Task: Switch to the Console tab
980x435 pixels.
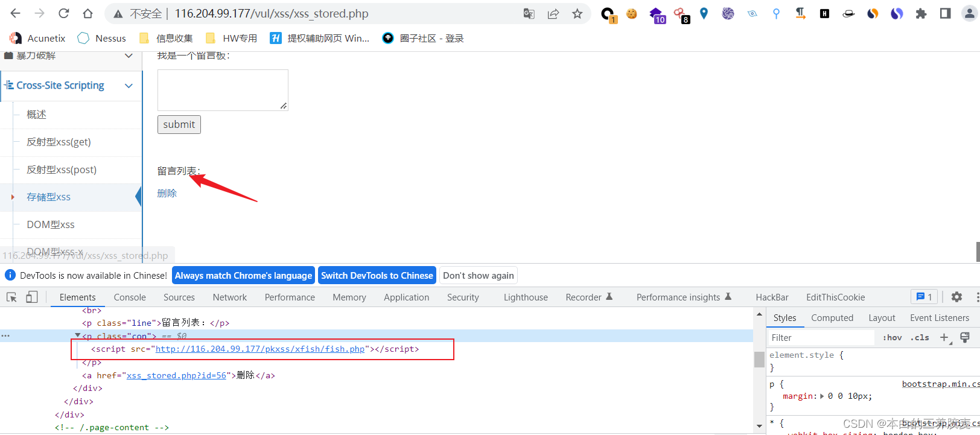Action: pyautogui.click(x=130, y=297)
